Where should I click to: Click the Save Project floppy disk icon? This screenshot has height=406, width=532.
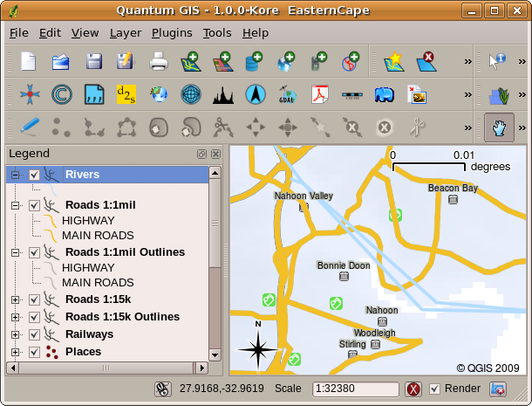pos(94,62)
